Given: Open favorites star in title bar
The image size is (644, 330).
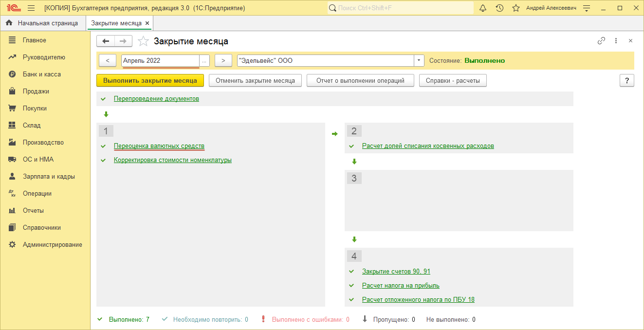Looking at the screenshot, I should click(x=515, y=8).
